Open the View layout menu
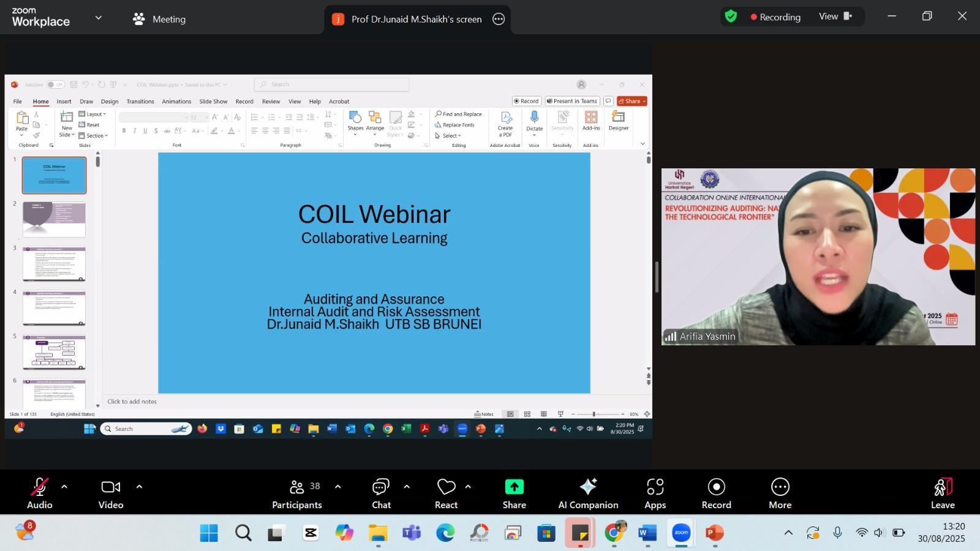980x551 pixels. pos(835,17)
